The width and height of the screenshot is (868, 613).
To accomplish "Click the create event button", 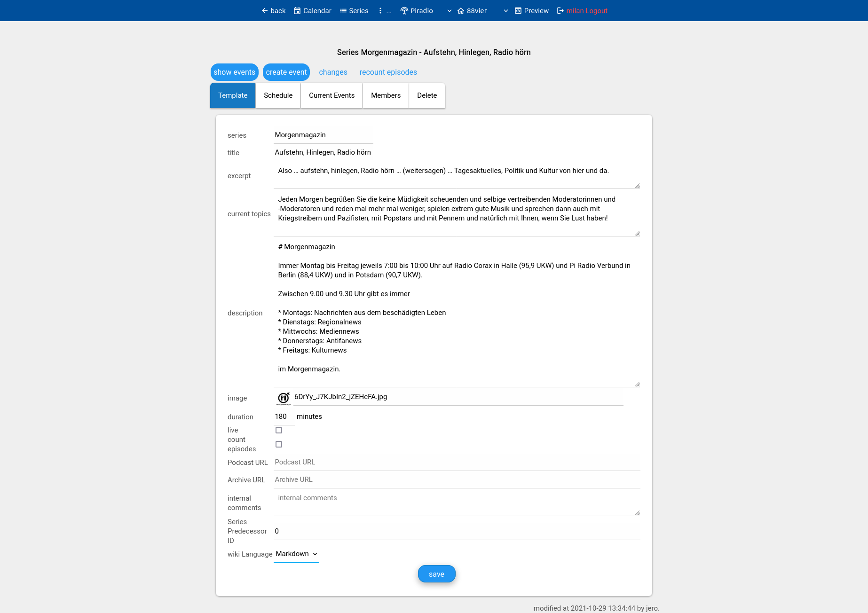I will coord(286,72).
